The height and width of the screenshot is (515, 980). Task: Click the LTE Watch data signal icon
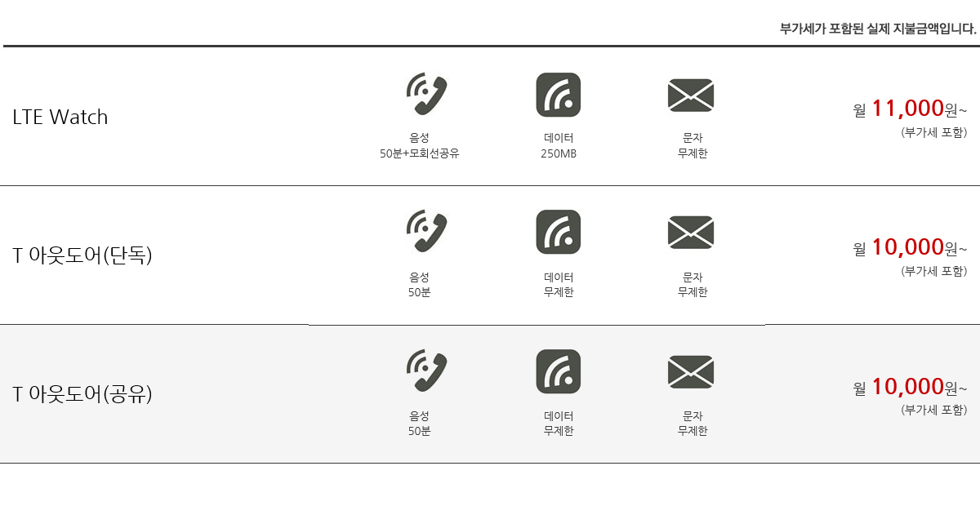tap(559, 95)
